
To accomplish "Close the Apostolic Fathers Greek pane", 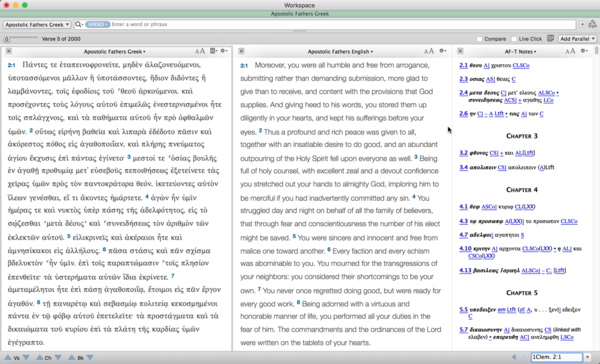I will click(8, 51).
